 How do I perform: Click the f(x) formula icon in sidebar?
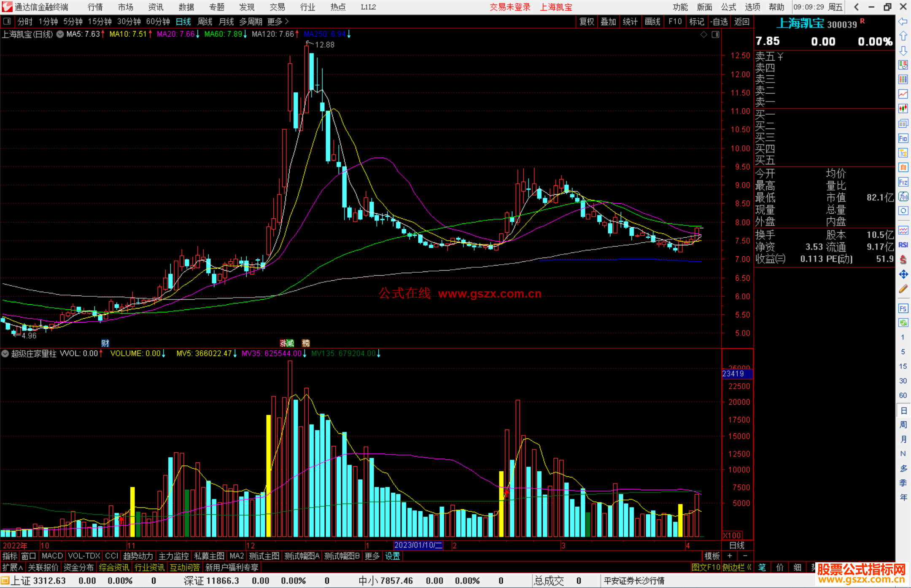tap(903, 196)
